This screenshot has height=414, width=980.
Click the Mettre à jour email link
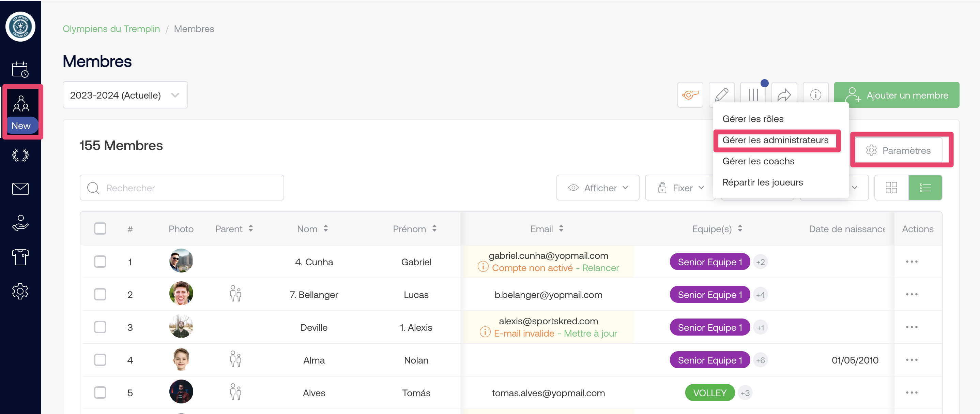[591, 333]
